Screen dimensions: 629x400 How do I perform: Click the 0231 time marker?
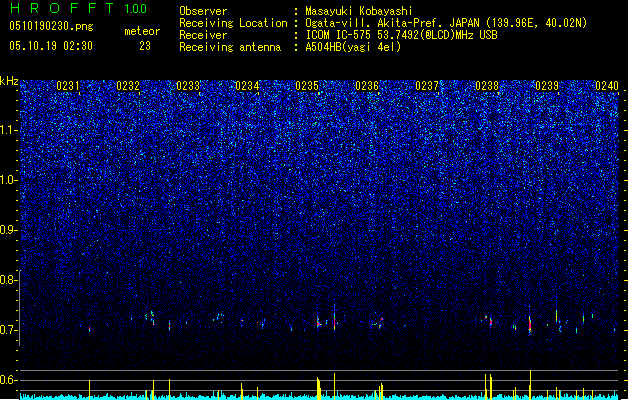pos(68,86)
